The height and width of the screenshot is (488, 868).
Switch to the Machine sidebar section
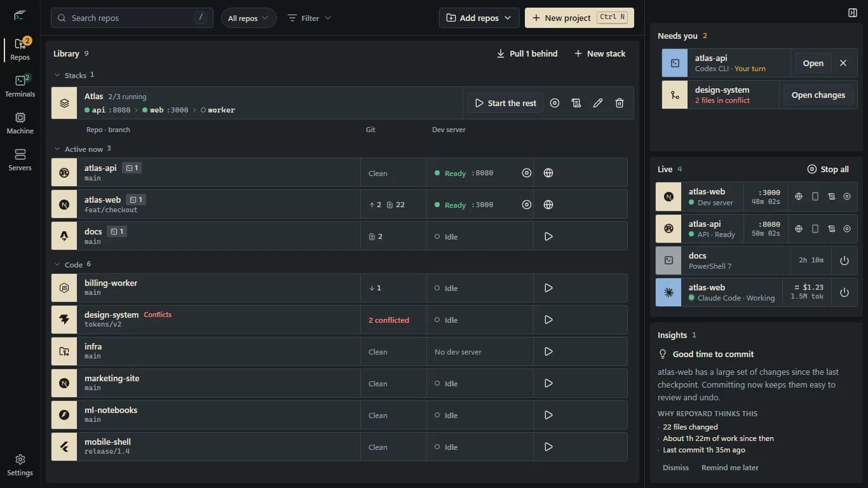(20, 123)
